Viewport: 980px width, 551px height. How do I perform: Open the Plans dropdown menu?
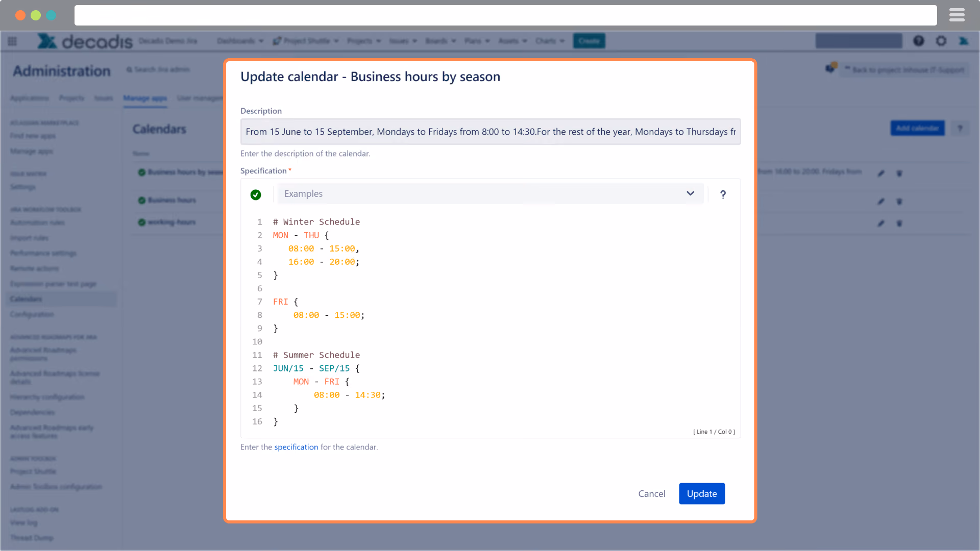477,41
